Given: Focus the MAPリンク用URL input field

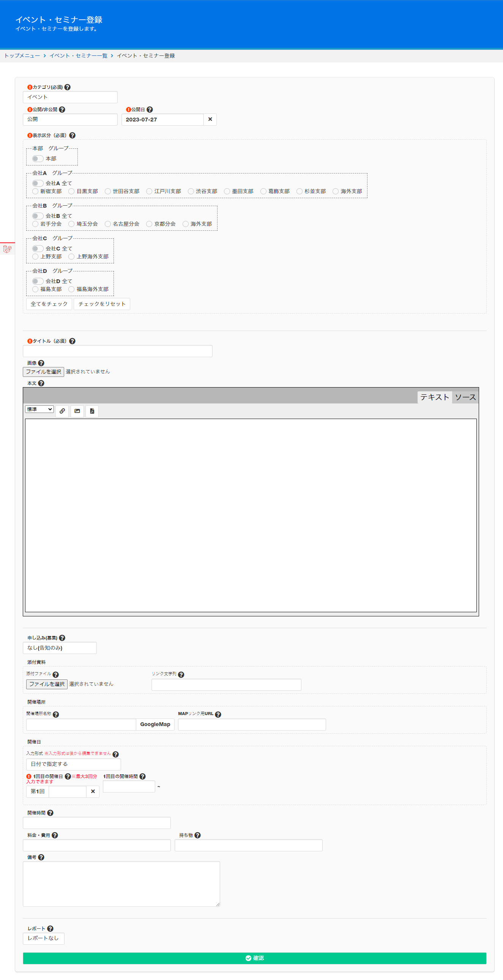Looking at the screenshot, I should [x=252, y=725].
